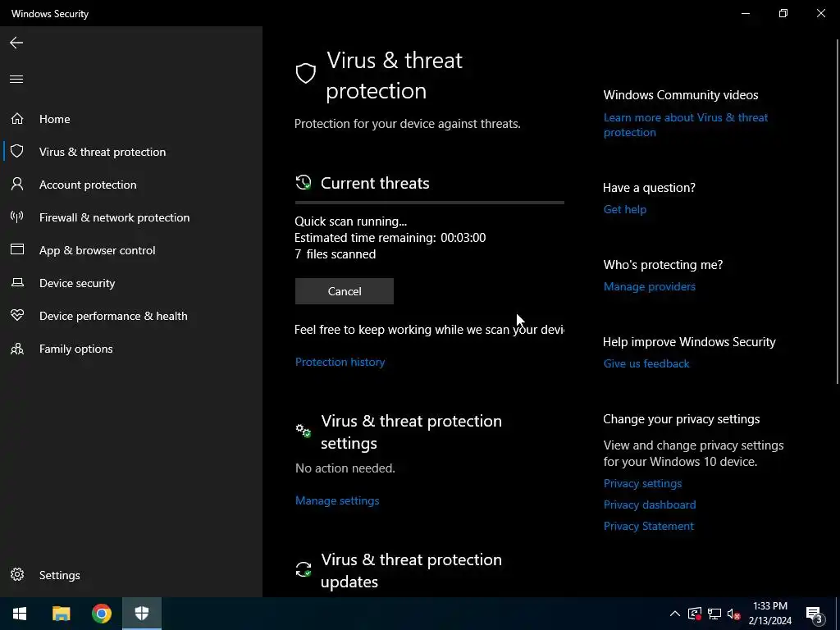Click the back arrow icon
The image size is (840, 630).
coord(16,43)
